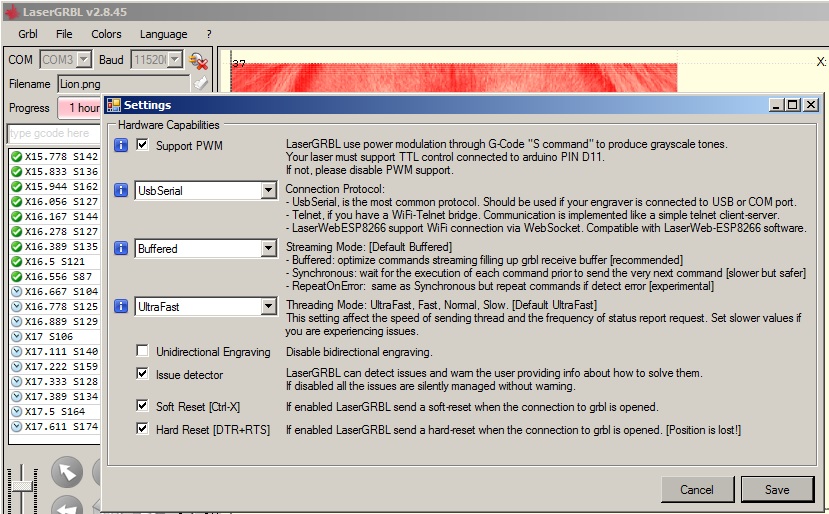Open the COM3 port dropdown

click(x=84, y=60)
